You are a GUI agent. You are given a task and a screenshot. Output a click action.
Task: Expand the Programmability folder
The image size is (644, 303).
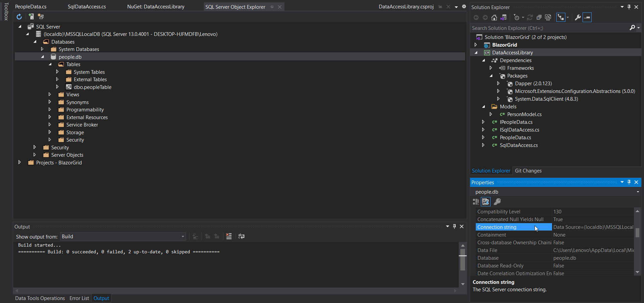click(50, 109)
